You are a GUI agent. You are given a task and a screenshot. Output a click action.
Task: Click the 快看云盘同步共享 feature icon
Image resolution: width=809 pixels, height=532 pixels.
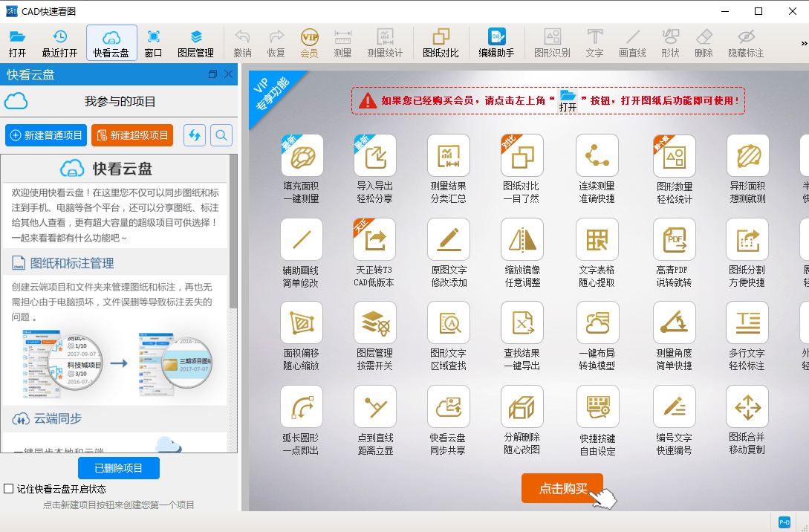[449, 407]
